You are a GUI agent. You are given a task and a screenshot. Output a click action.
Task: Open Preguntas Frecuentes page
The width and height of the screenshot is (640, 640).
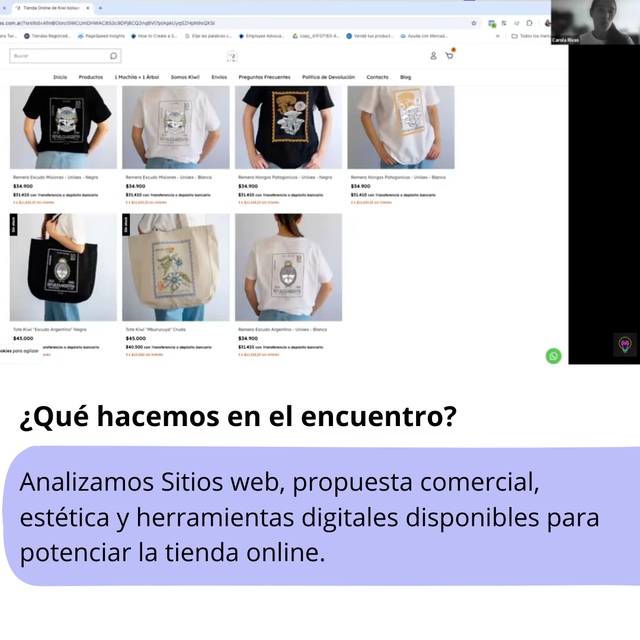264,77
